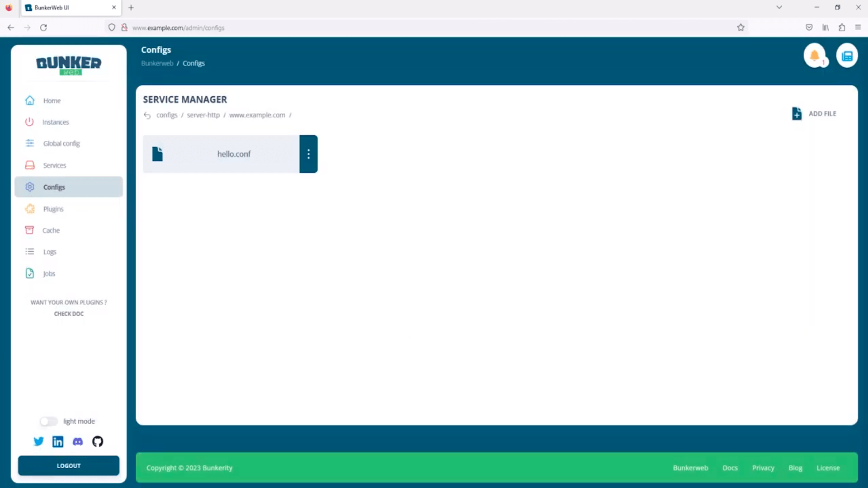Screen dimensions: 868x488
Task: Reload the page with browser refresh
Action: coord(43,28)
